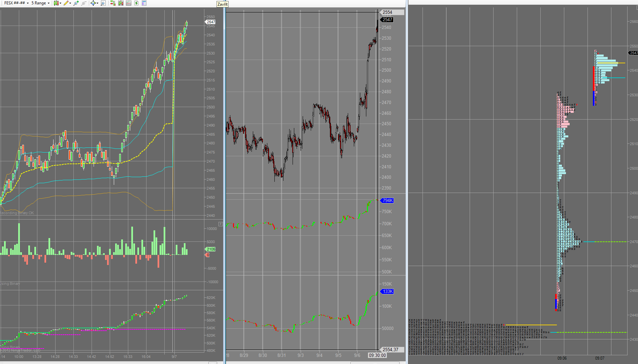Select the pencil drawing tools icon

pyautogui.click(x=66, y=3)
